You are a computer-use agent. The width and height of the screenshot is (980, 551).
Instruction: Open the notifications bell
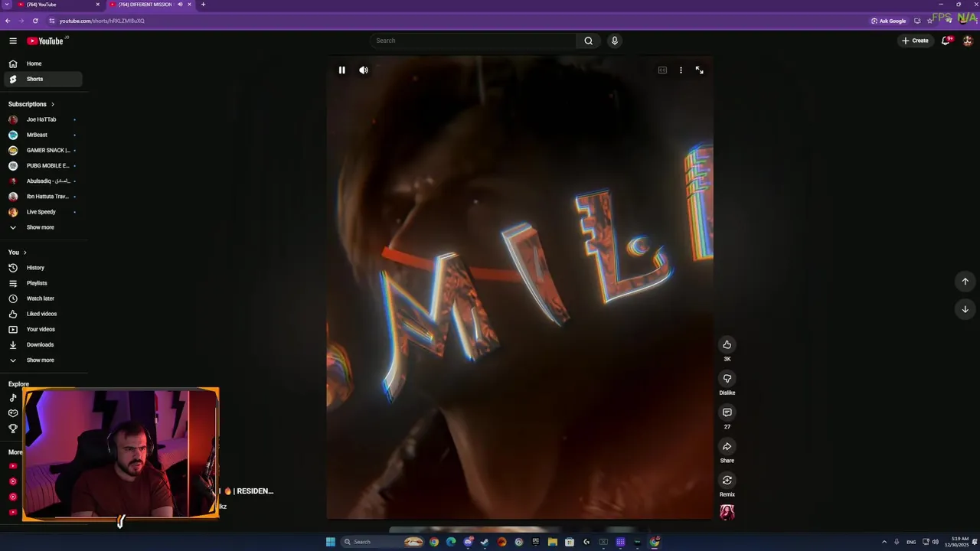[x=946, y=41]
